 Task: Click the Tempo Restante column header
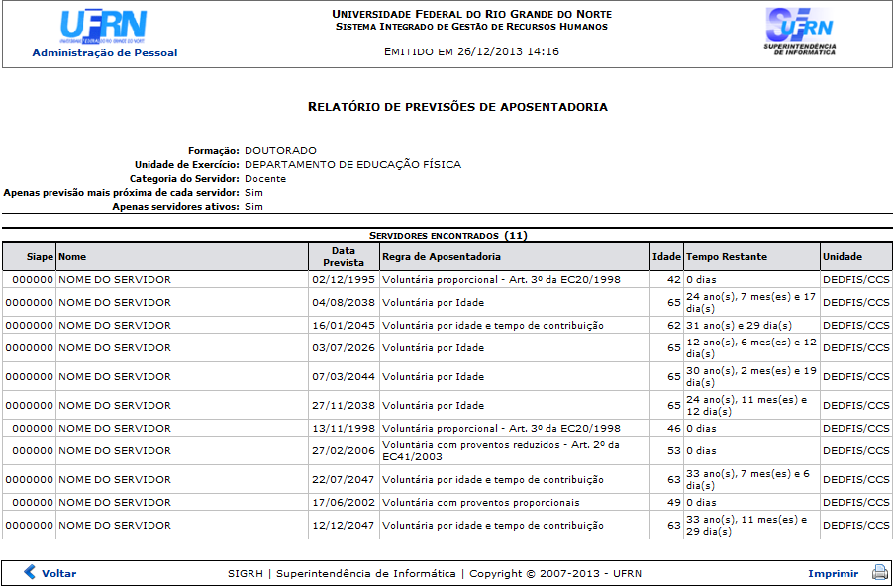[x=727, y=256]
